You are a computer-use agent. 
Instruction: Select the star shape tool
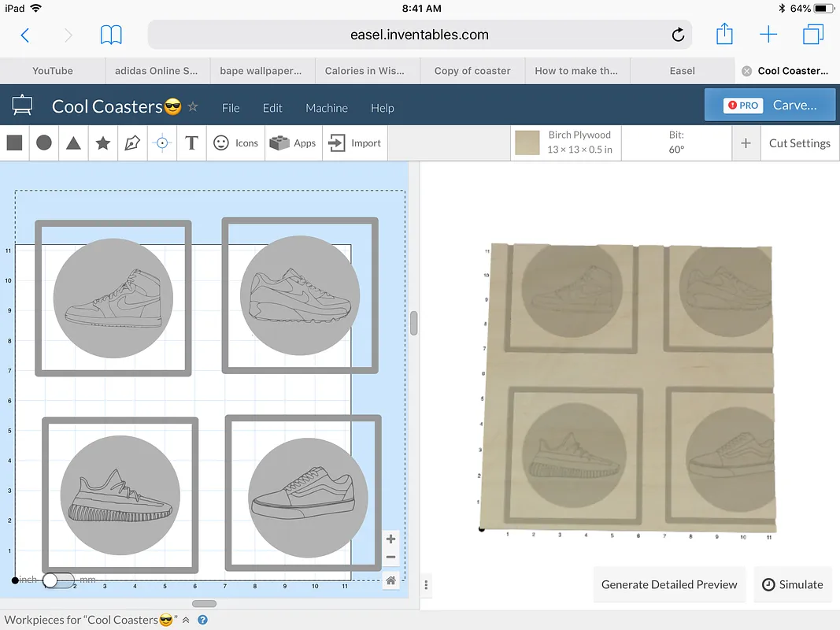click(102, 143)
